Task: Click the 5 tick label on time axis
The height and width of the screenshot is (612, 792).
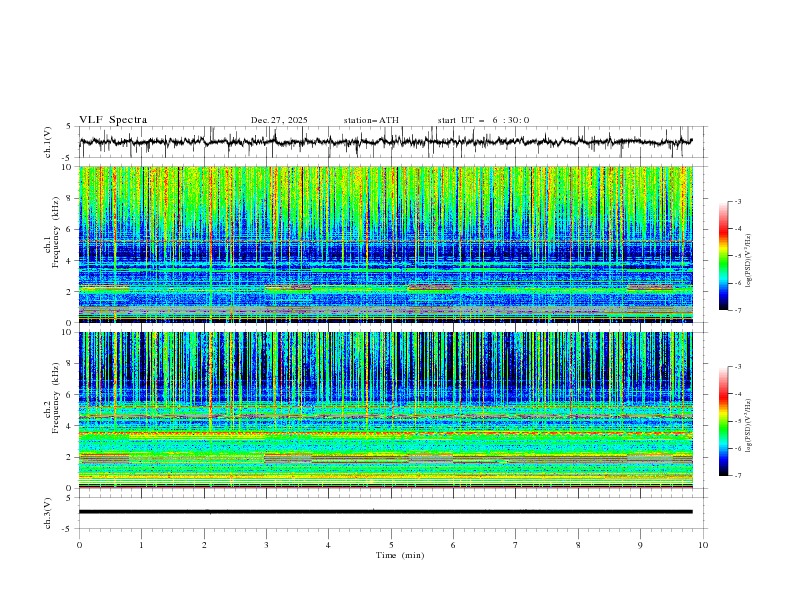Action: click(x=391, y=545)
